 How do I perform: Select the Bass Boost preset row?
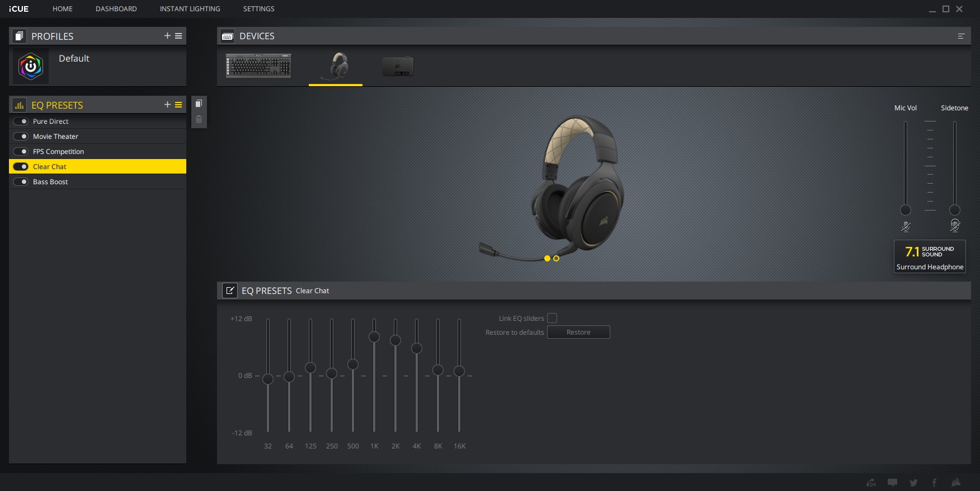click(97, 182)
